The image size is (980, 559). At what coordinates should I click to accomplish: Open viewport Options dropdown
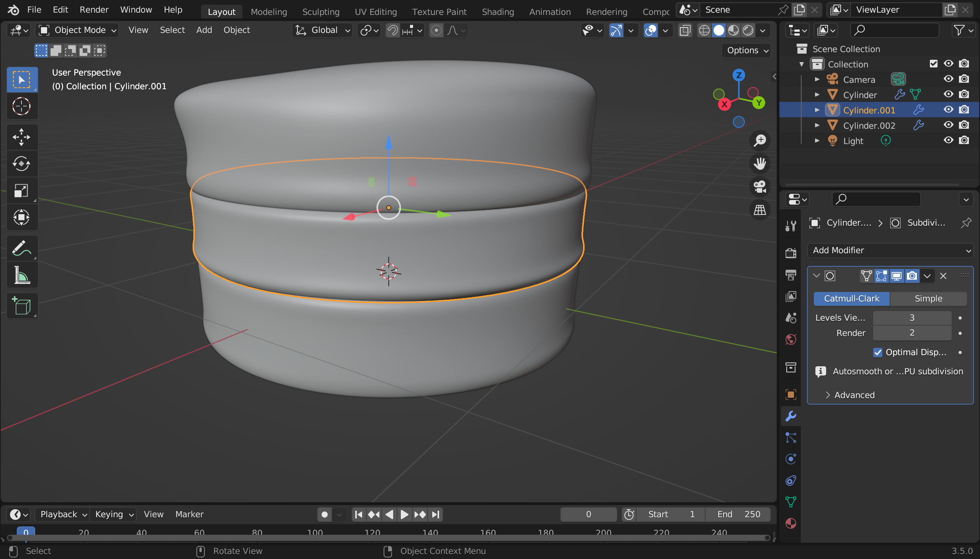pyautogui.click(x=746, y=50)
